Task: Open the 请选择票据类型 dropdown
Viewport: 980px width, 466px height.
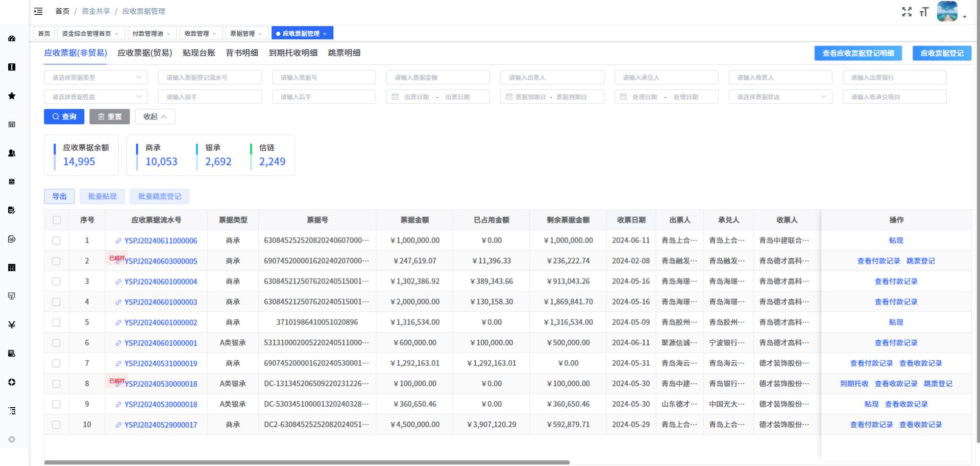Action: coord(96,78)
